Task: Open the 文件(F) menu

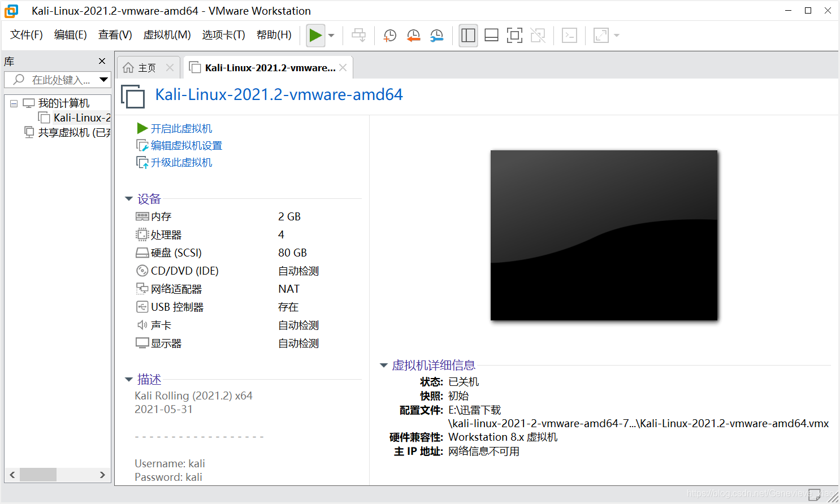Action: pyautogui.click(x=26, y=35)
